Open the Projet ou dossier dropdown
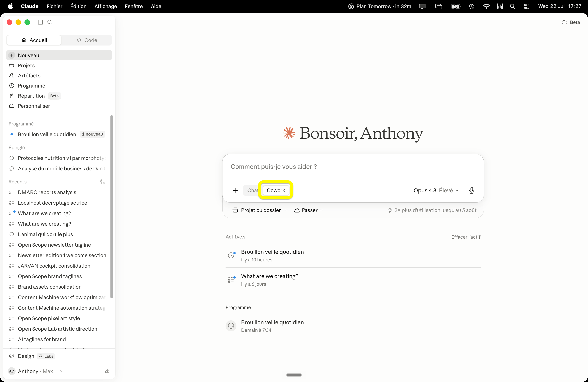 click(260, 210)
